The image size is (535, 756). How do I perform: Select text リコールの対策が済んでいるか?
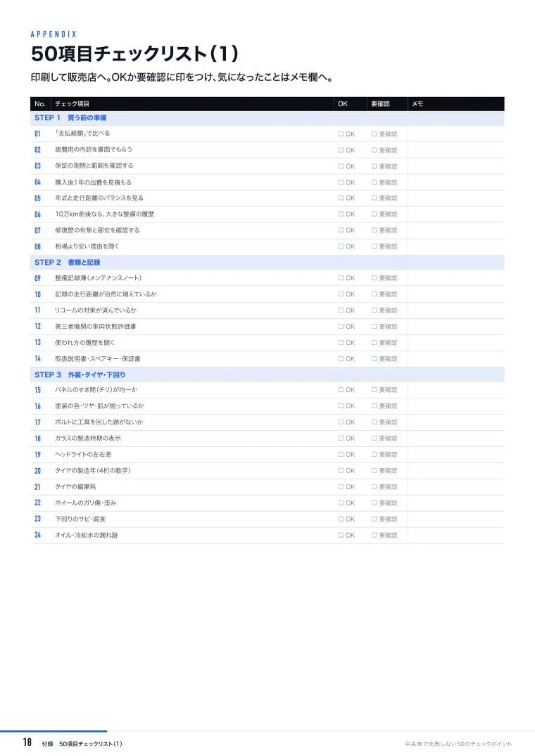click(96, 310)
